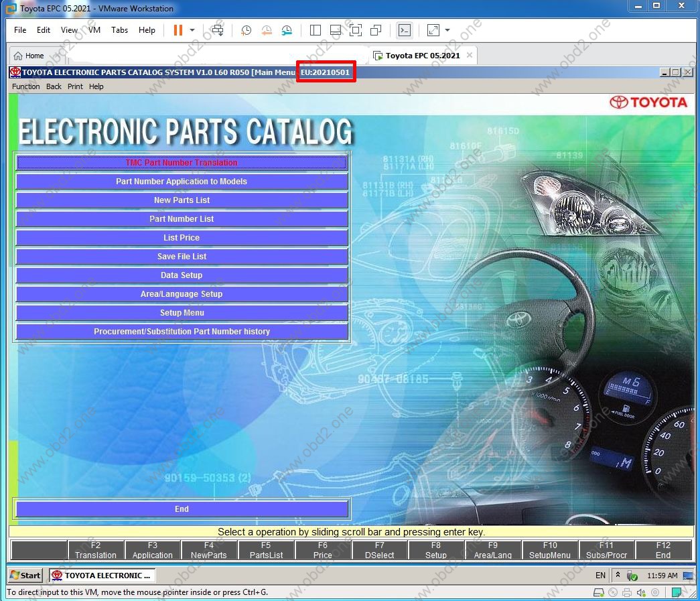
Task: Click the revert to snapshot icon
Action: coord(267,30)
